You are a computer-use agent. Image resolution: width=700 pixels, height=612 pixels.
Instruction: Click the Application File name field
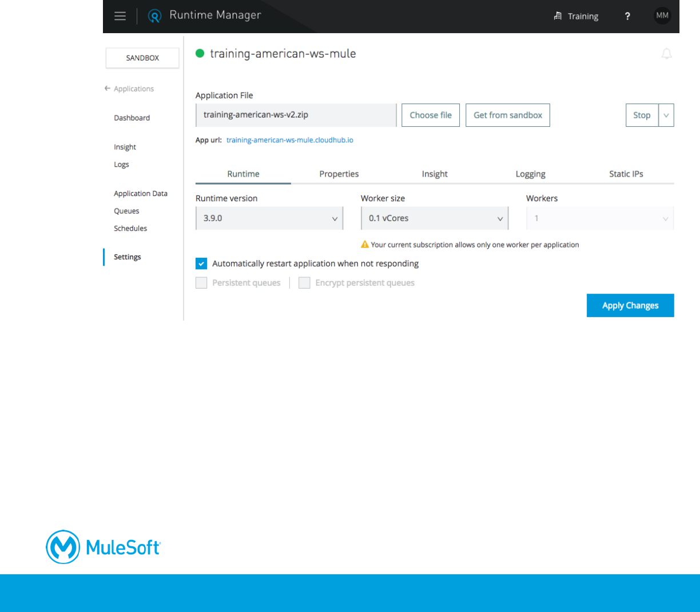pos(296,115)
